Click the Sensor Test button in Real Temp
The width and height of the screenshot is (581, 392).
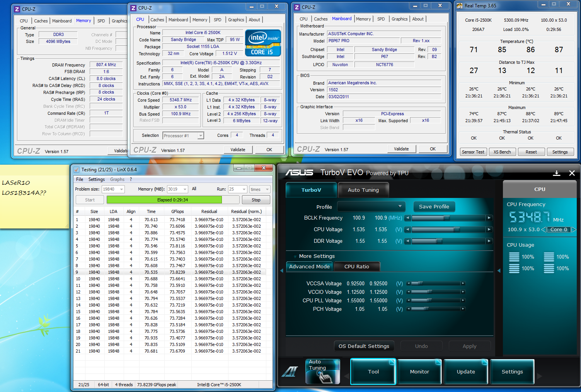473,152
